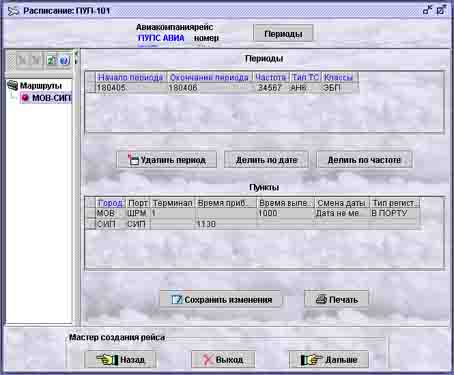Select the departure time cell 1000
The image size is (454, 375).
coord(285,213)
